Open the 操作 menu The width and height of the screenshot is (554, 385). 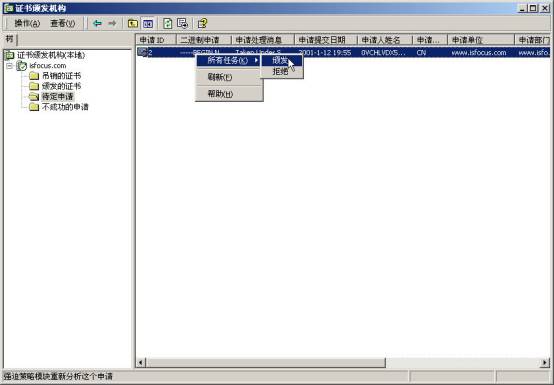pyautogui.click(x=27, y=24)
